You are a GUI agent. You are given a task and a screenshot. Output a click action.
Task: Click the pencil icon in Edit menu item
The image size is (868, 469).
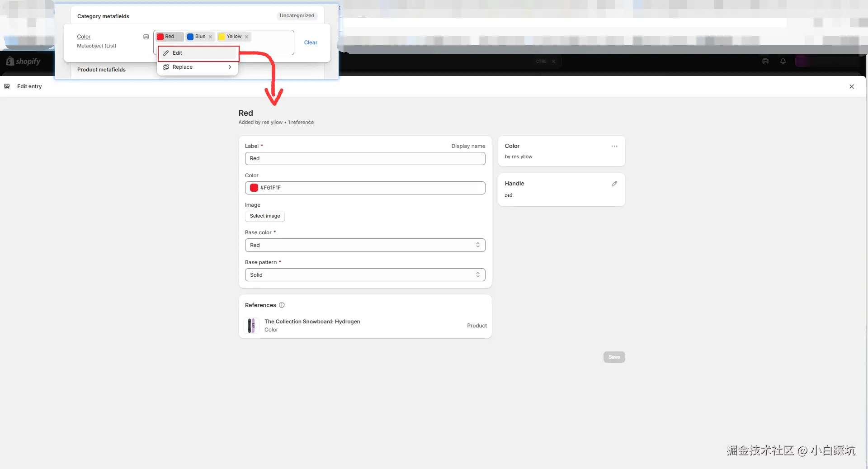tap(166, 53)
